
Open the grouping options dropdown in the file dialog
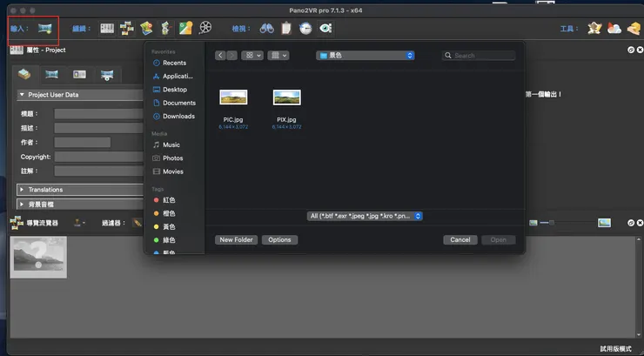(x=278, y=56)
